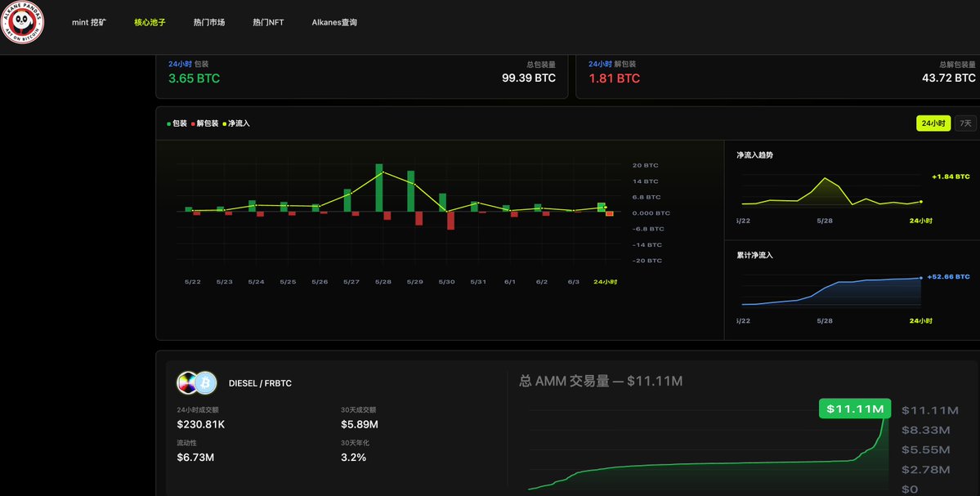Open the 热门NFT tab
This screenshot has width=980, height=496.
click(x=268, y=23)
